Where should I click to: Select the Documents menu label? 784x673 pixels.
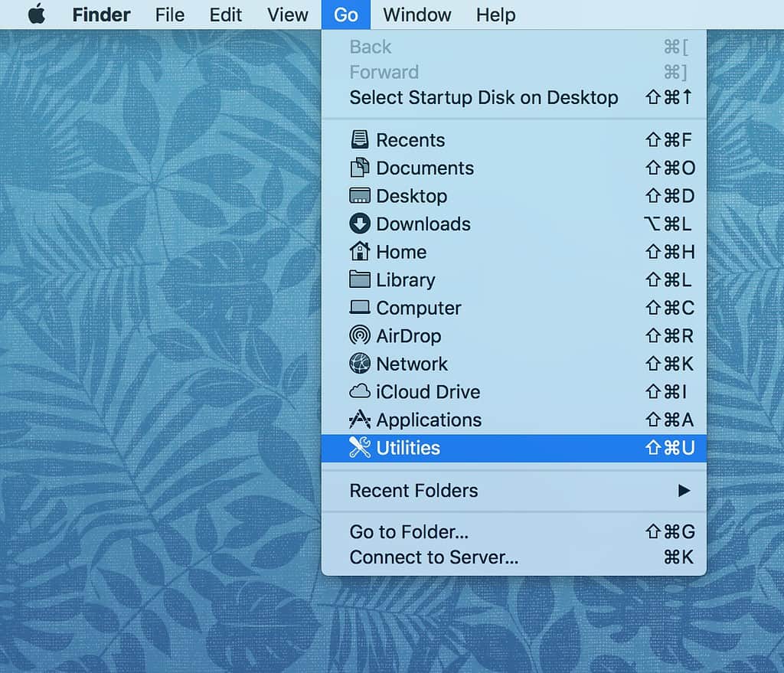(424, 168)
